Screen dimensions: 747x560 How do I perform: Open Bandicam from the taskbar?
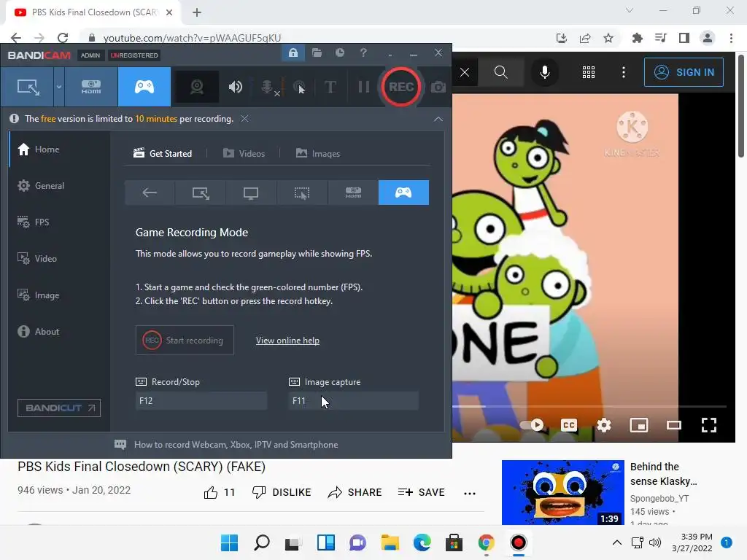tap(519, 542)
